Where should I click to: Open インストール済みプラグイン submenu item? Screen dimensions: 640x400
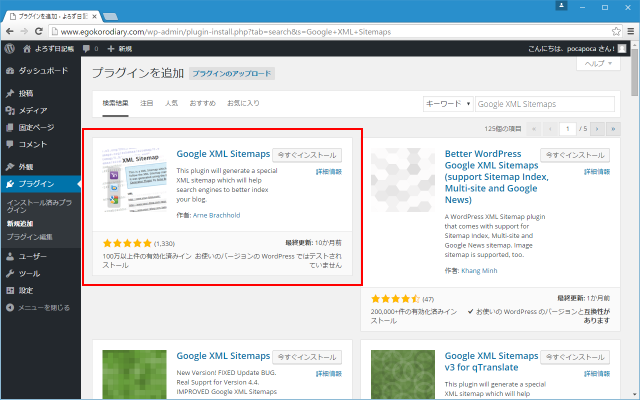[x=39, y=206]
